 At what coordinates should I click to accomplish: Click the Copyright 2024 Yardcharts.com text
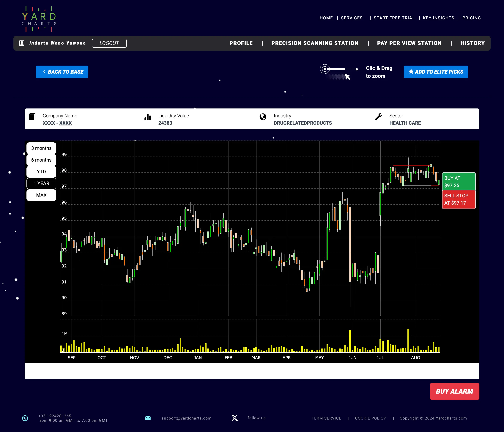(433, 418)
